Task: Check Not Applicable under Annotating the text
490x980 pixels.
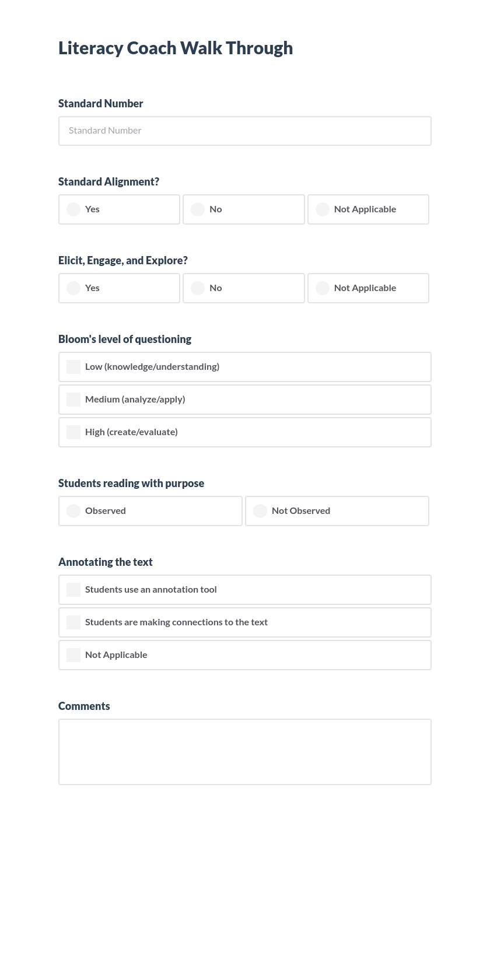Action: coord(73,655)
